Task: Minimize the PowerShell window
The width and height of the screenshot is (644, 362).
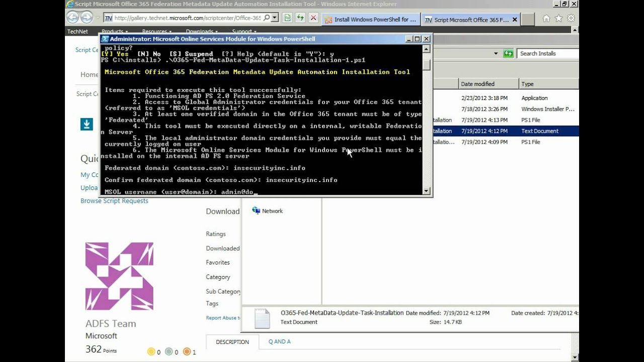Action: (409, 39)
